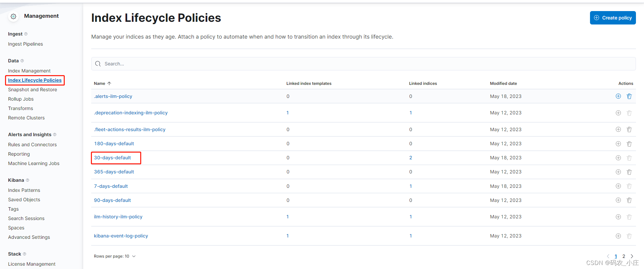This screenshot has height=269, width=644.
Task: Click the plus icon for 365-days-default
Action: coord(618,172)
